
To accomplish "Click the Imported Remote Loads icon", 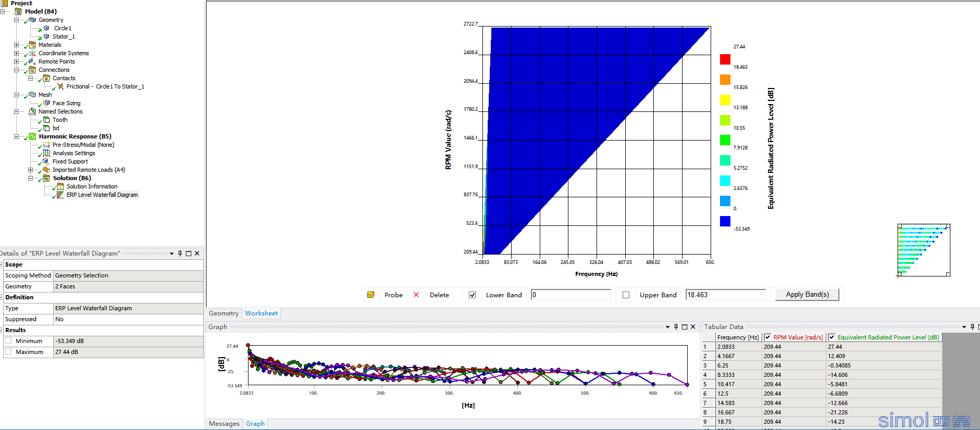I will click(x=46, y=170).
